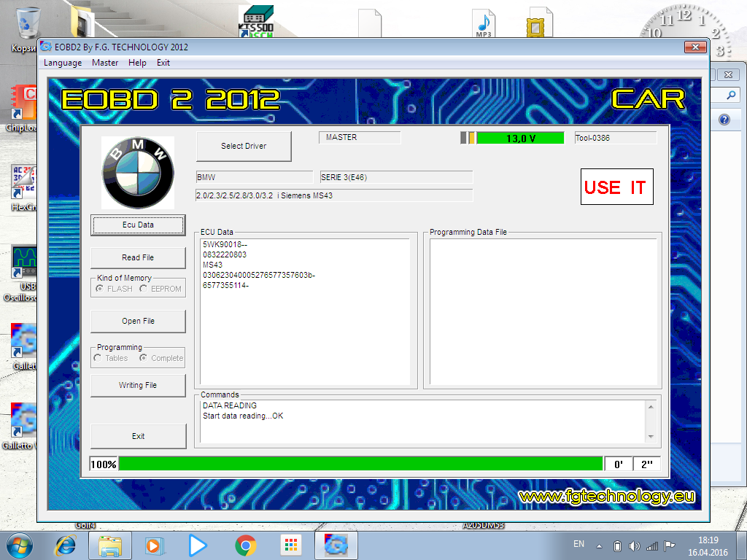747x560 pixels.
Task: Open the yellow picture-frame desktop file
Action: point(539,22)
